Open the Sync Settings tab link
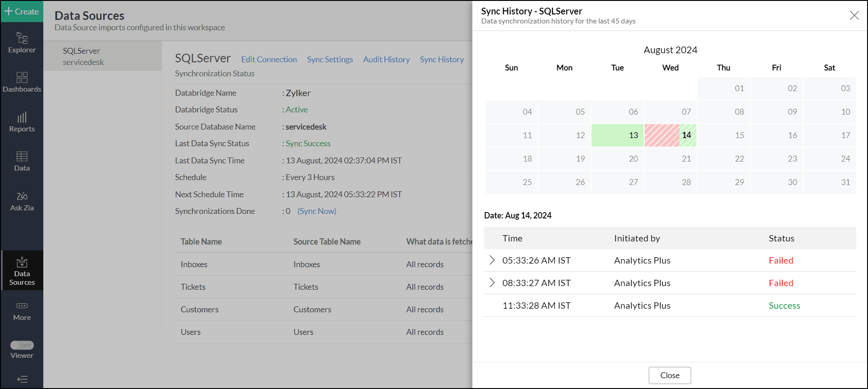Viewport: 868px width, 389px height. coord(330,60)
